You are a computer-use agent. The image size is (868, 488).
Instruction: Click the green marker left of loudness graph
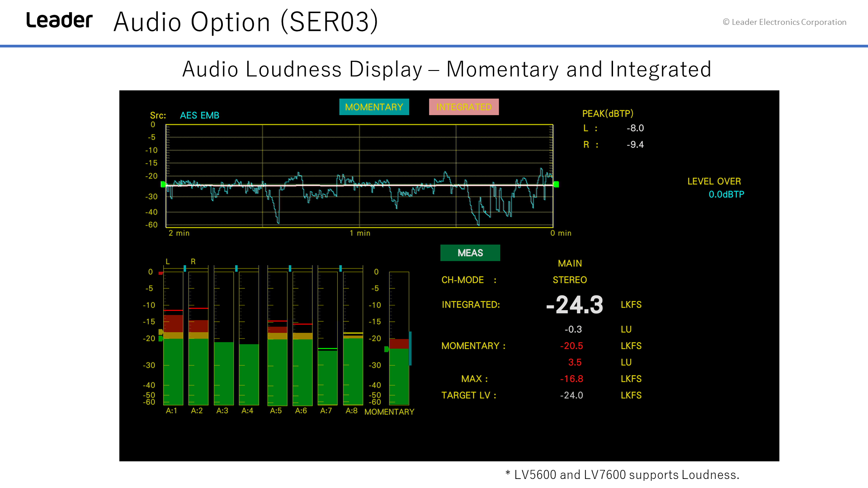163,184
